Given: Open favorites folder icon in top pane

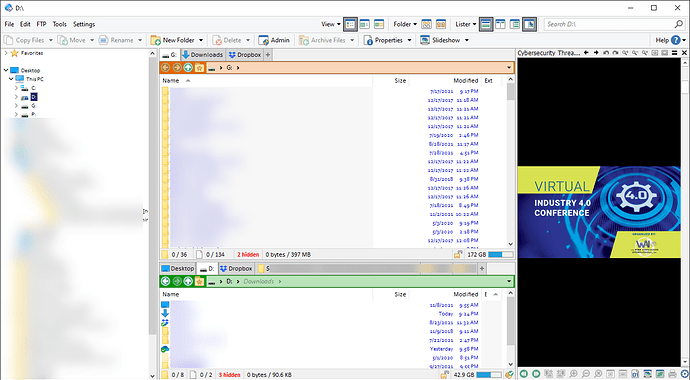Looking at the screenshot, I should [199, 68].
